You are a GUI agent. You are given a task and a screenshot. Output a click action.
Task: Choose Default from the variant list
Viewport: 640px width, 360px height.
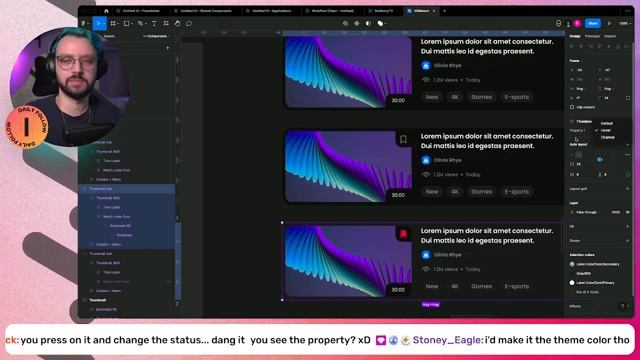[607, 123]
